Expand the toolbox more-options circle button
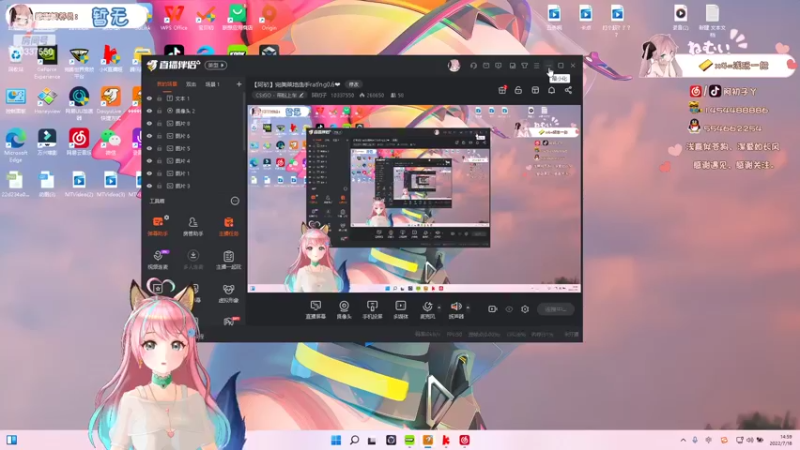This screenshot has width=800, height=450. pyautogui.click(x=235, y=201)
